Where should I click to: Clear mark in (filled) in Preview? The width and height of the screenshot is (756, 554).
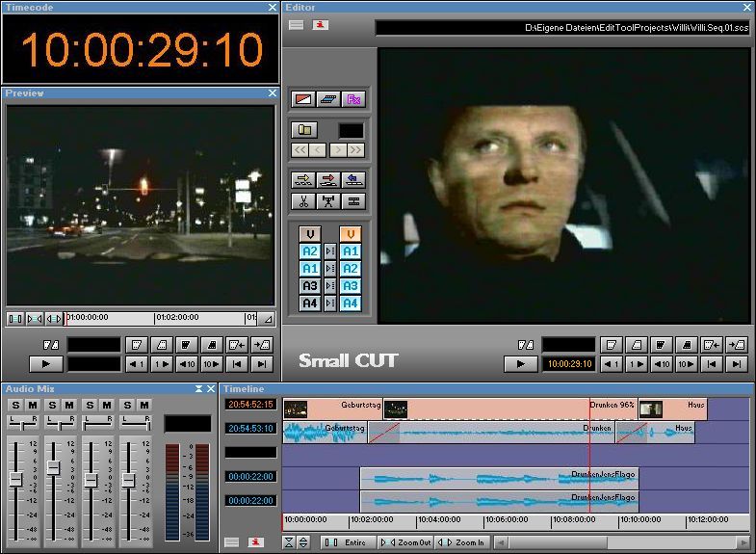coord(186,345)
